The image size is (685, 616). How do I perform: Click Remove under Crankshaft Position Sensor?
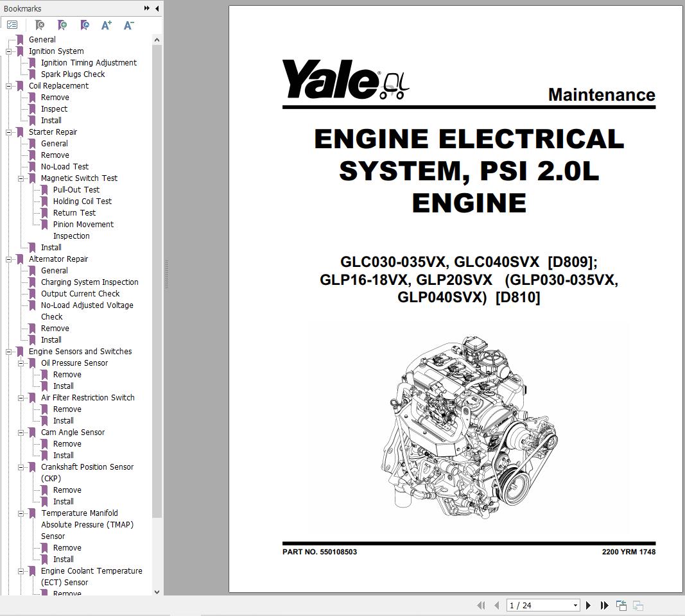[67, 490]
